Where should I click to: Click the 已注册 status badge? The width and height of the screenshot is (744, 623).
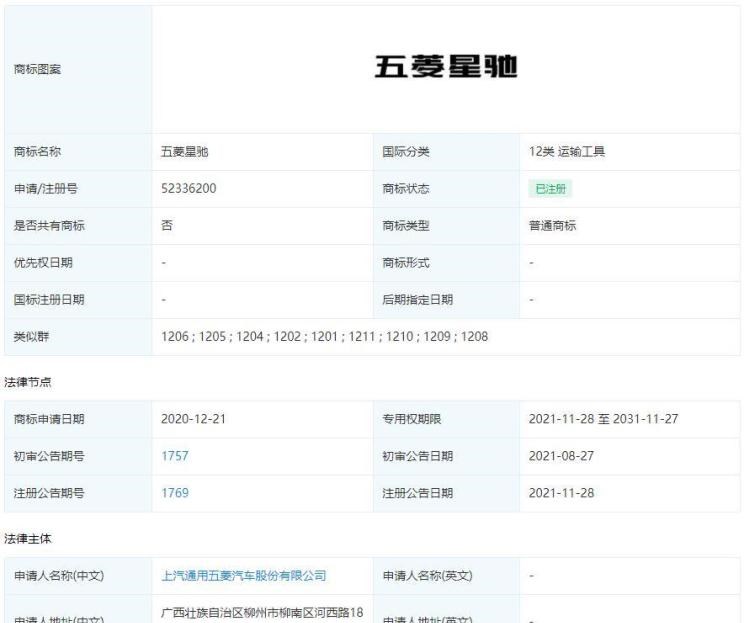tap(550, 189)
